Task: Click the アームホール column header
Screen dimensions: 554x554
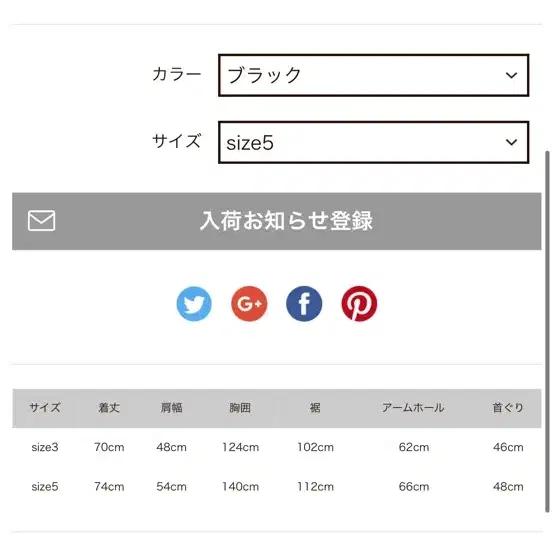Action: tap(413, 408)
